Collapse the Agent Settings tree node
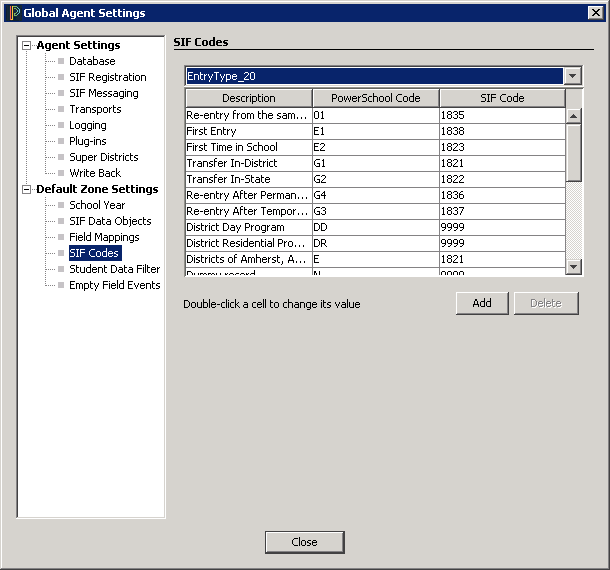610x570 pixels. pyautogui.click(x=27, y=45)
